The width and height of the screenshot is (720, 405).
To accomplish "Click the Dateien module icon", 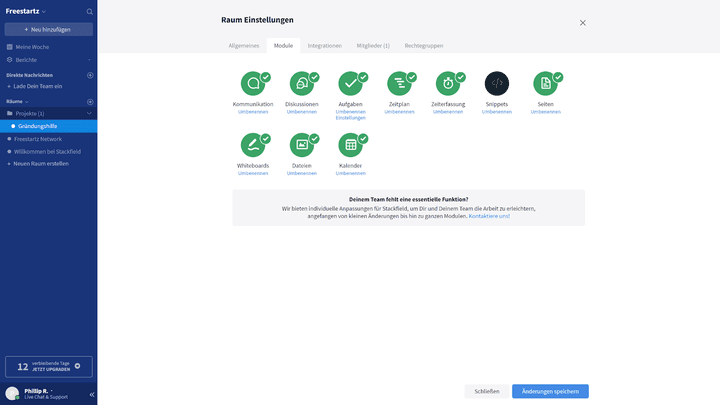I will [301, 145].
